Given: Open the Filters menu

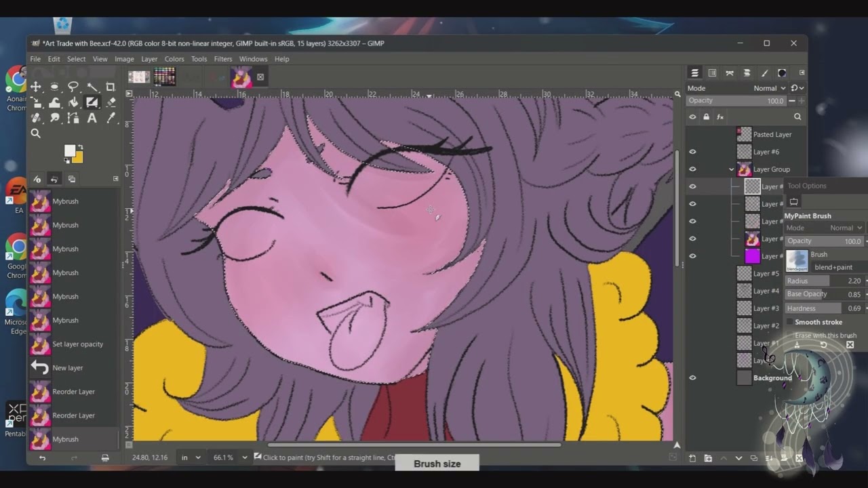Looking at the screenshot, I should [x=223, y=59].
